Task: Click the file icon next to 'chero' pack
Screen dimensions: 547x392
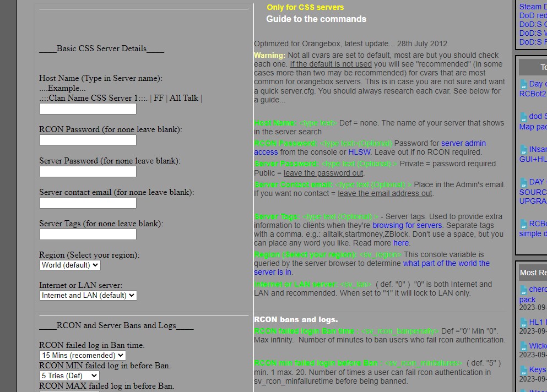Action: (x=523, y=290)
